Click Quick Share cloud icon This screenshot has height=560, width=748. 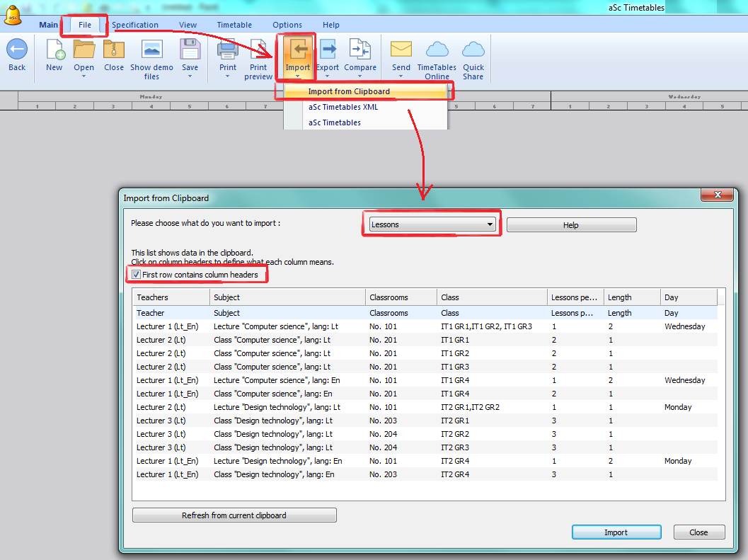[x=473, y=49]
